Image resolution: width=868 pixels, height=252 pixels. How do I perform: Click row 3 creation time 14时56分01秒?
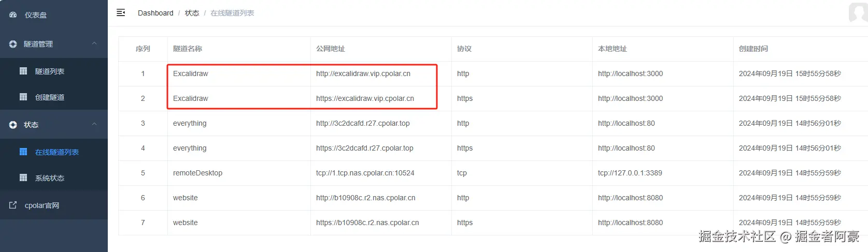pyautogui.click(x=790, y=123)
